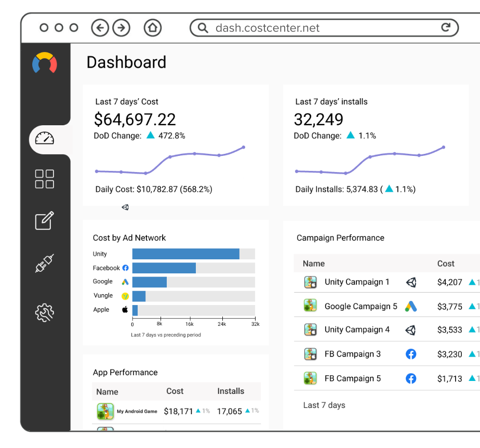Click Last 7 days under Campaign Performance
The image size is (480, 448).
click(324, 405)
